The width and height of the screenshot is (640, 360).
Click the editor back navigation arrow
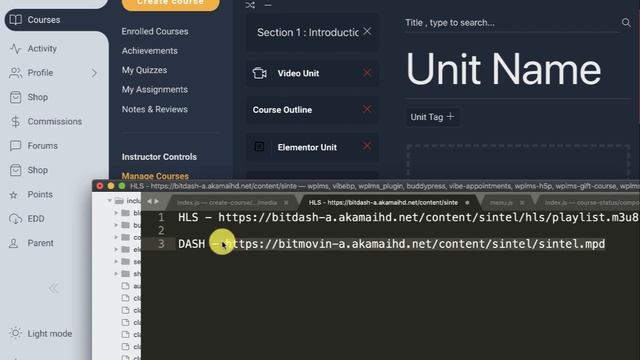click(x=149, y=202)
